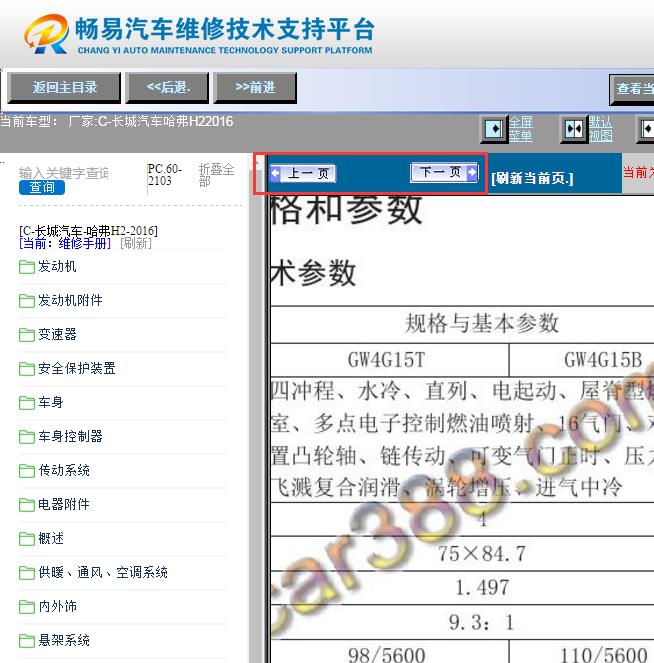Open the 内外饰 folder icon

click(x=27, y=607)
